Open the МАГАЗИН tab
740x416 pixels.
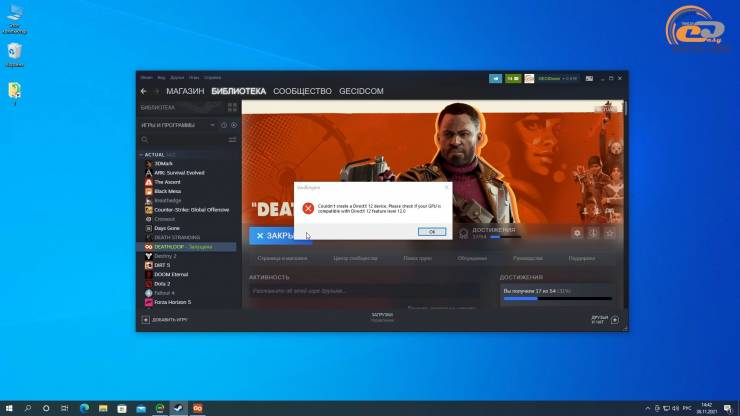pos(185,91)
